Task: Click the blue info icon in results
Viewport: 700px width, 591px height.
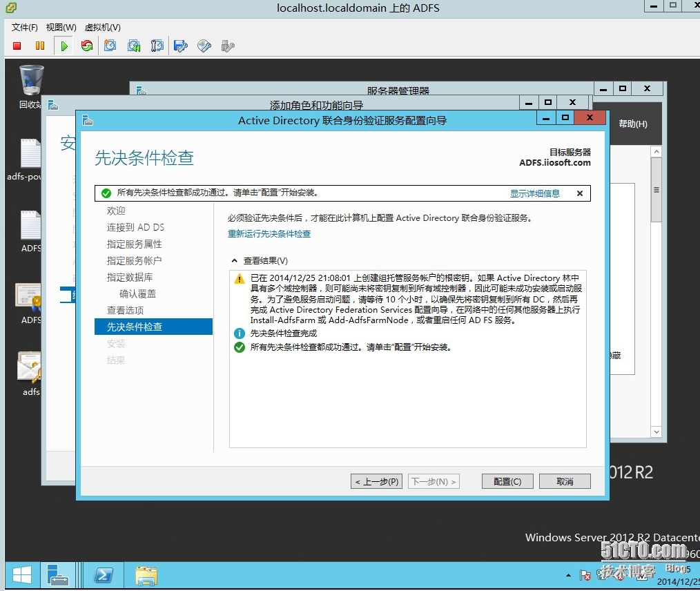Action: [240, 333]
